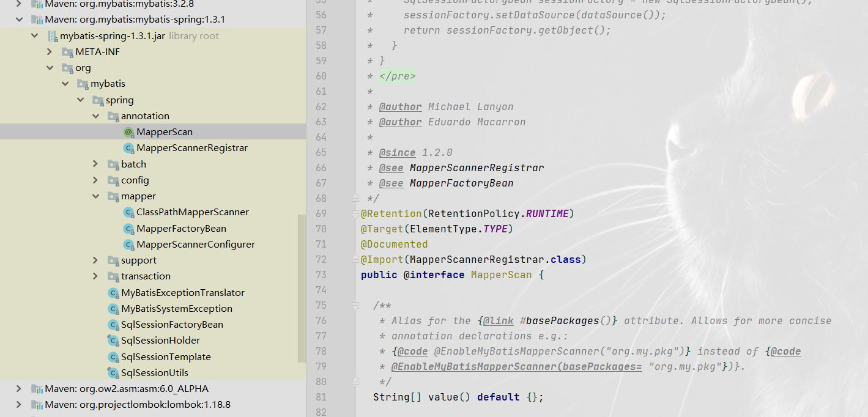Image resolution: width=868 pixels, height=417 pixels.
Task: Click the mapper package folder icon
Action: click(x=113, y=196)
